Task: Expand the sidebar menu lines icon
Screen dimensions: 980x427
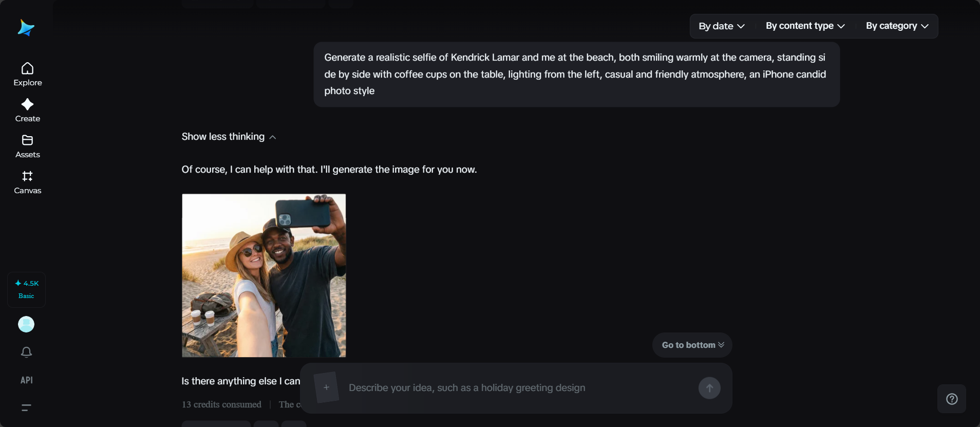Action: (26, 408)
